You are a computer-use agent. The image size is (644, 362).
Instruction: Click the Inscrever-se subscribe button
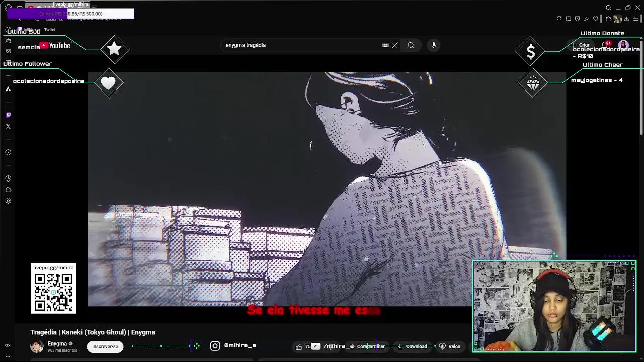[105, 346]
